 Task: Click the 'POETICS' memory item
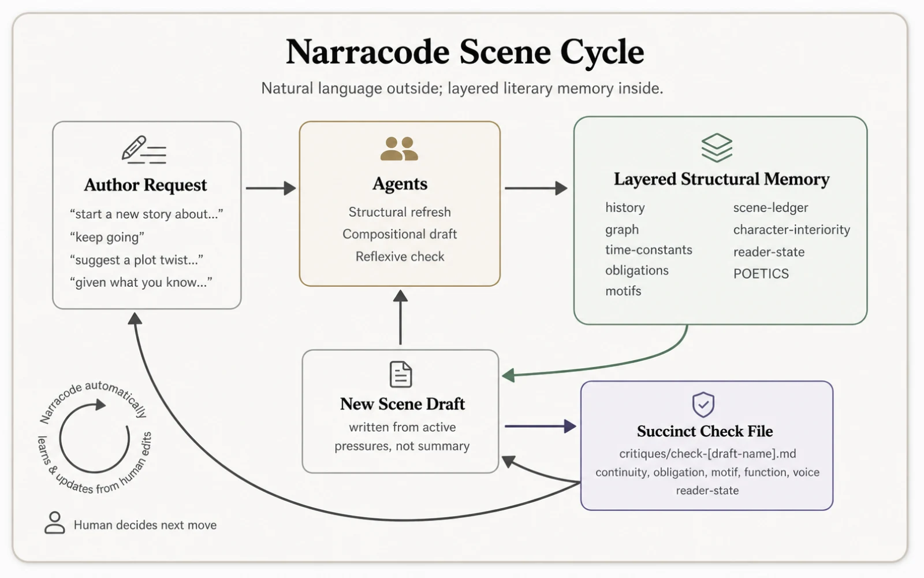(x=761, y=273)
